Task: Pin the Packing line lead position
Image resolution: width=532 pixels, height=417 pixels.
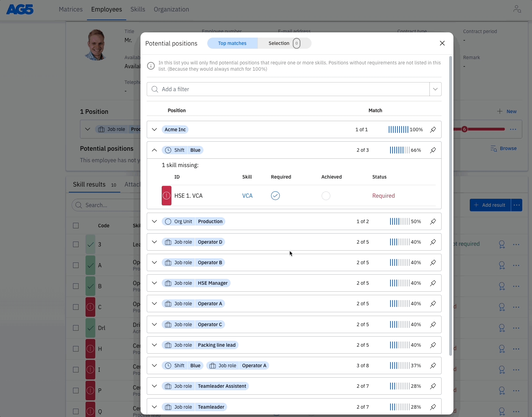Action: 433,345
